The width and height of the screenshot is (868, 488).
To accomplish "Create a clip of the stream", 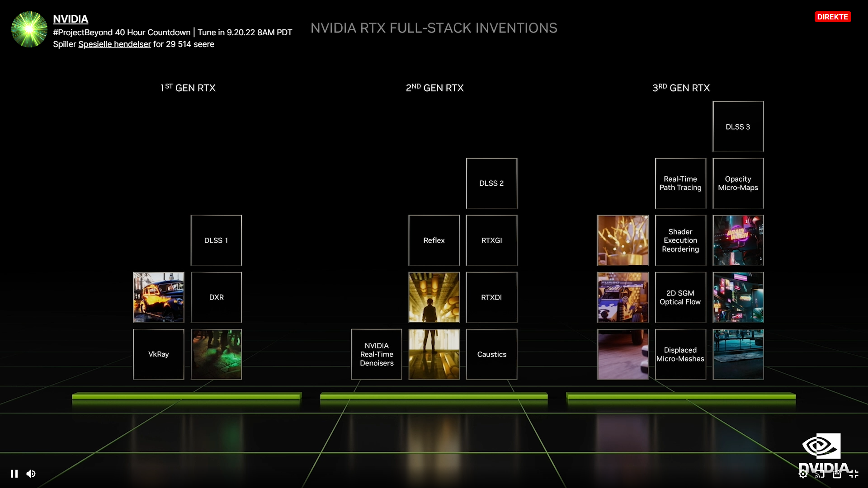I will [x=837, y=474].
